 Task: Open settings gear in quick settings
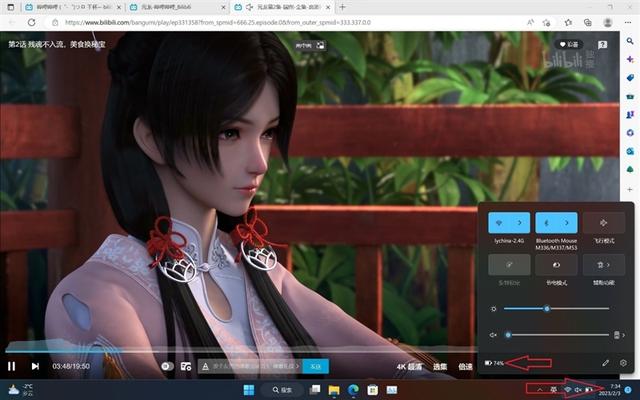(623, 362)
